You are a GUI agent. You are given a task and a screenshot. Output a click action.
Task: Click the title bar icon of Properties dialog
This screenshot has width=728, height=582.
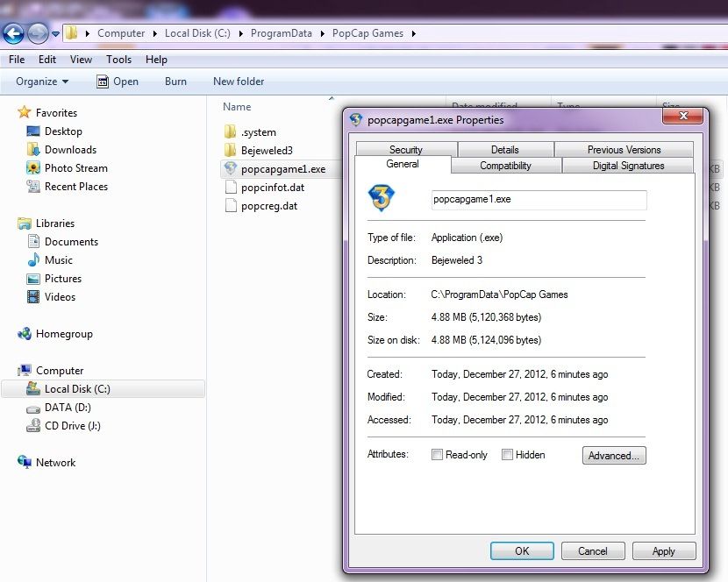[x=355, y=120]
